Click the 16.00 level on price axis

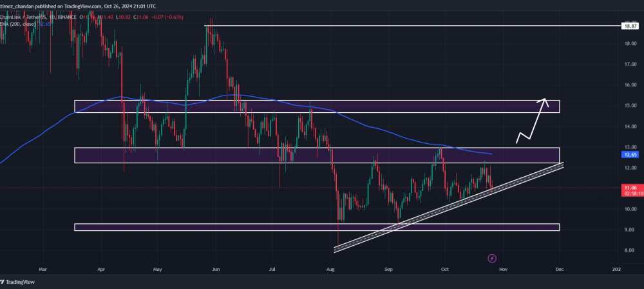(x=630, y=85)
